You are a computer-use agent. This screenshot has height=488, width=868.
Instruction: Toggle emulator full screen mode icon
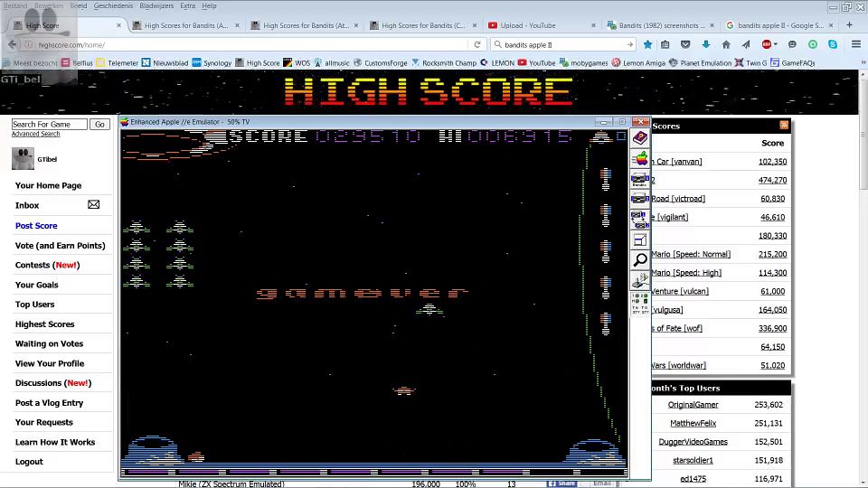(640, 239)
